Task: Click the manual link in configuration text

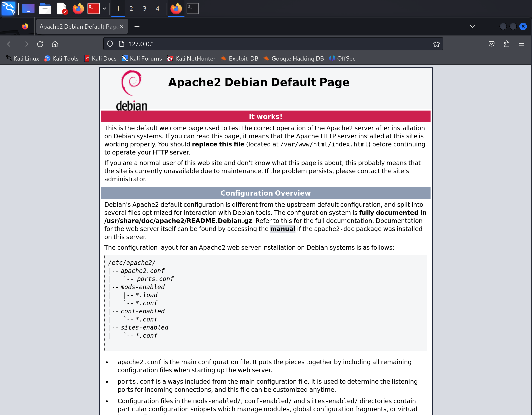Action: [283, 229]
